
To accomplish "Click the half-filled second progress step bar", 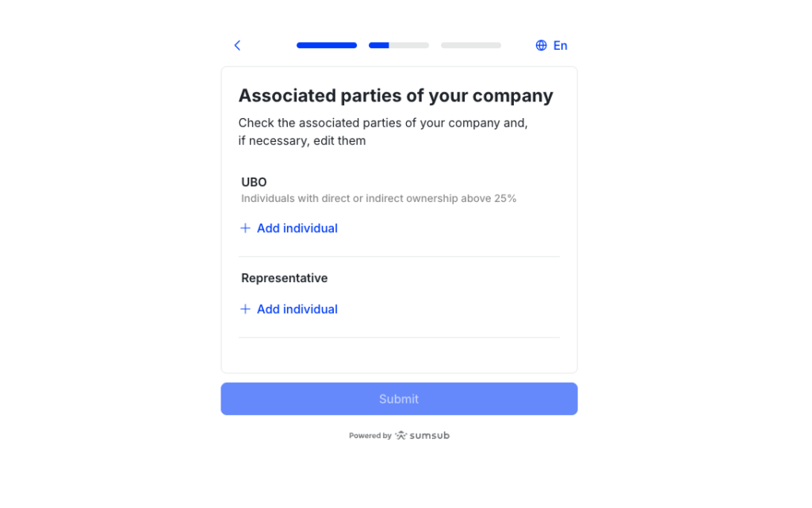I will pyautogui.click(x=399, y=45).
